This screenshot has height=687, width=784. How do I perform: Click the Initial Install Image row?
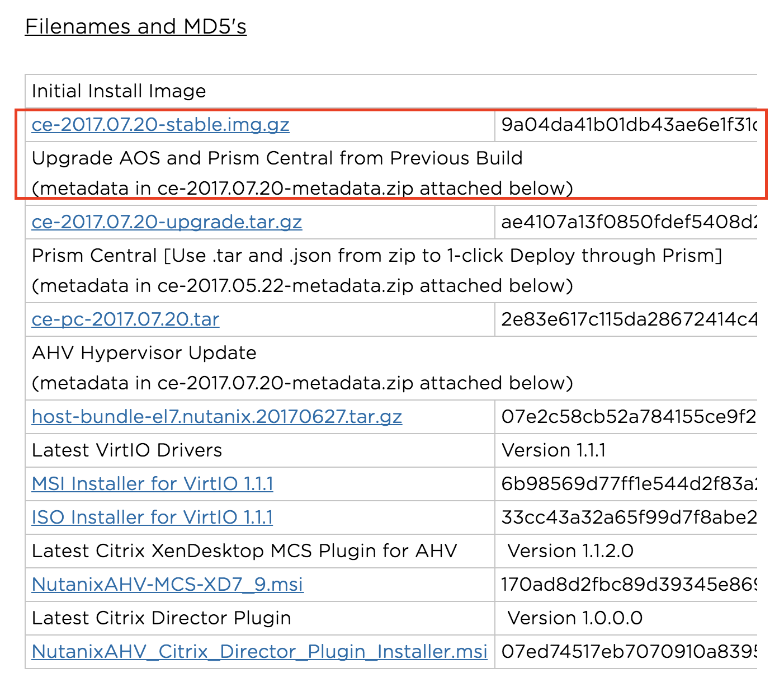(119, 91)
